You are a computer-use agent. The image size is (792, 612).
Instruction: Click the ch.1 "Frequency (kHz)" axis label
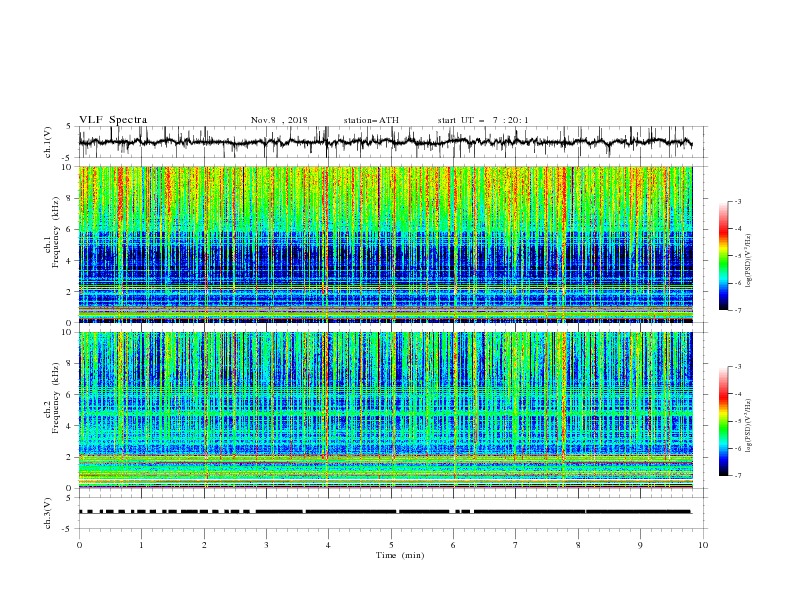point(56,230)
